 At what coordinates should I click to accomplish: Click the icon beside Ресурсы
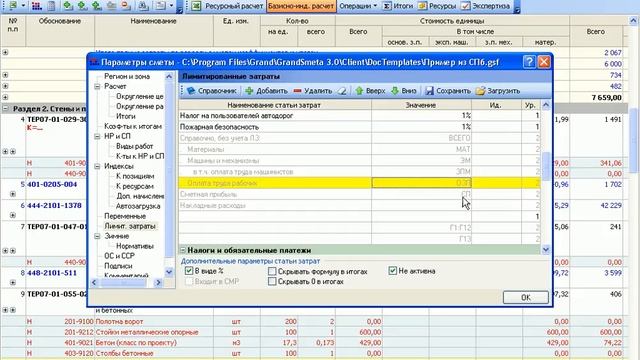pos(422,6)
